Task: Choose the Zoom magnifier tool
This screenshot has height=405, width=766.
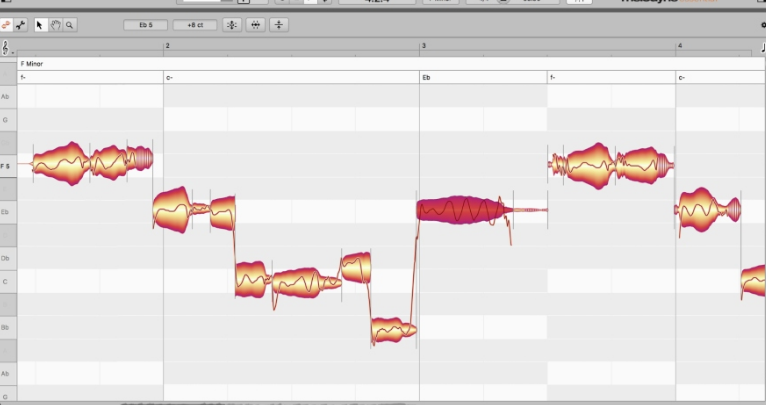Action: [69, 25]
